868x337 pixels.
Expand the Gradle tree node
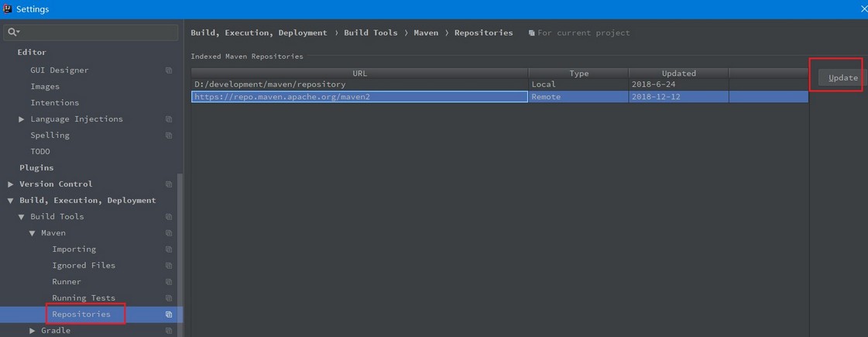point(32,331)
